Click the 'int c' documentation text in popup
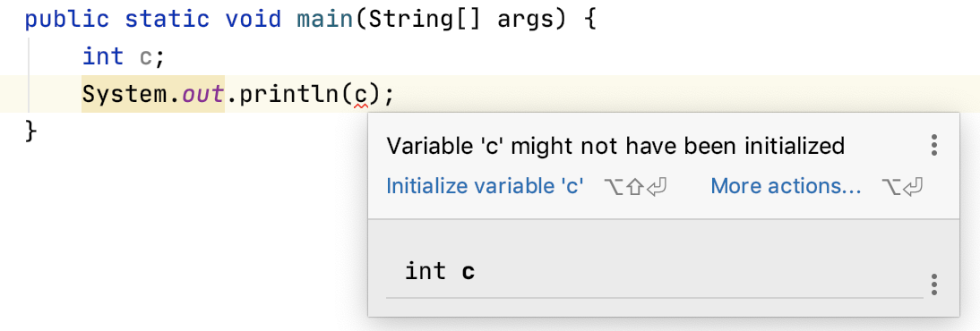Viewport: 980px width, 331px height. (439, 272)
